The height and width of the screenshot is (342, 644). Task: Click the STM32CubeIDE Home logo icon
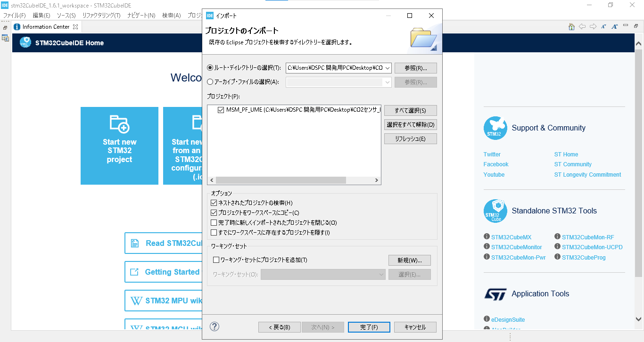tap(25, 42)
